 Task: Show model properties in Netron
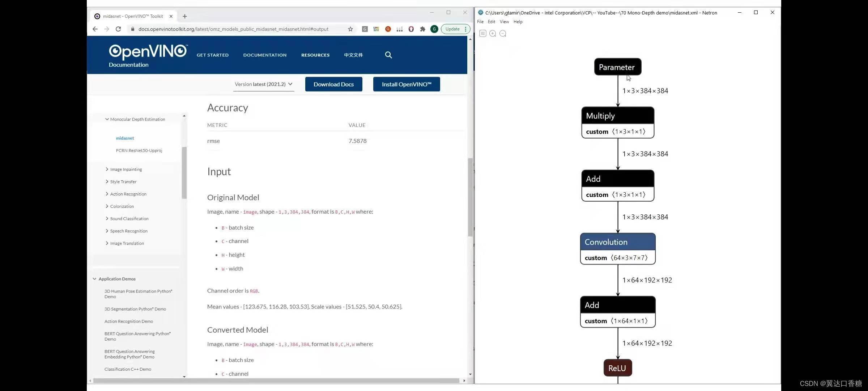click(482, 33)
